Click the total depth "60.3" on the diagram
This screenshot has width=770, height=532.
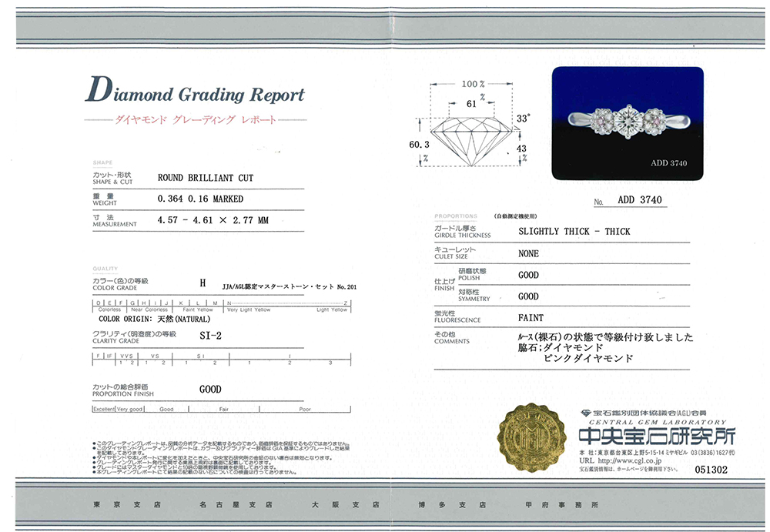(x=419, y=145)
